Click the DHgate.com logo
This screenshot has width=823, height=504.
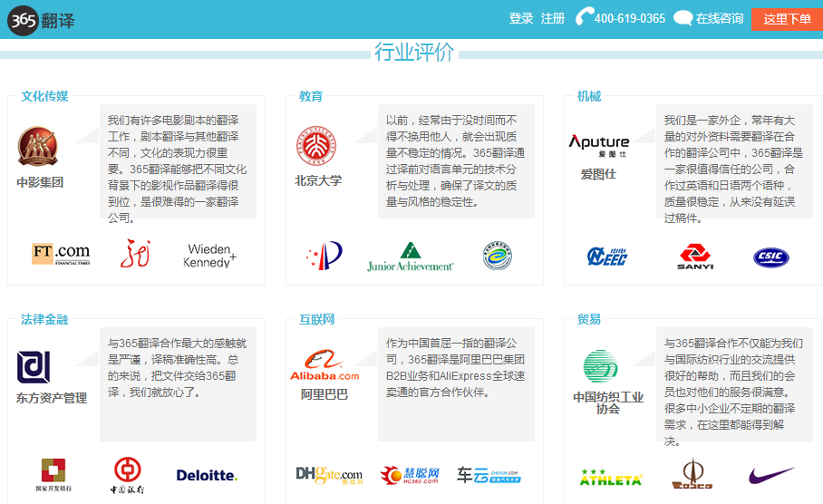pos(329,475)
